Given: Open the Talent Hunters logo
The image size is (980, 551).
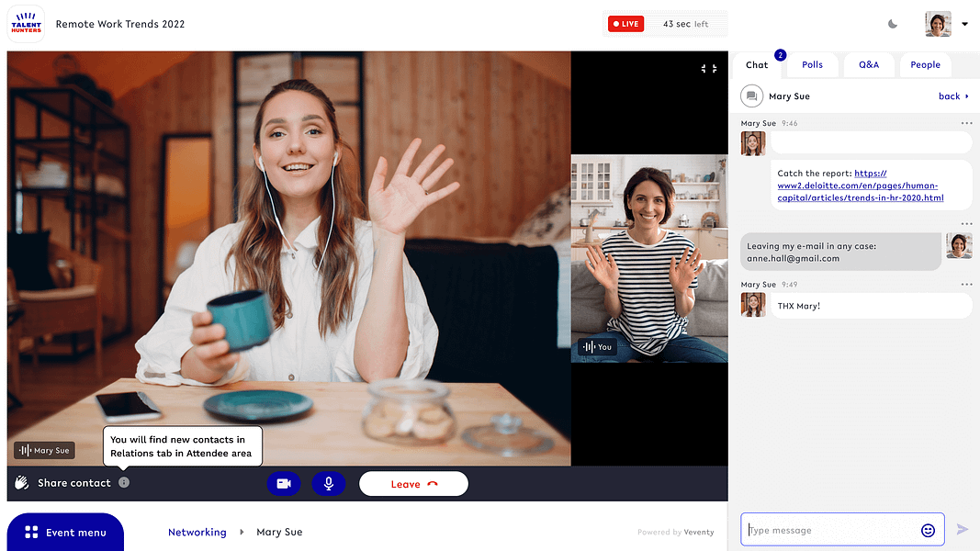Looking at the screenshot, I should point(26,24).
